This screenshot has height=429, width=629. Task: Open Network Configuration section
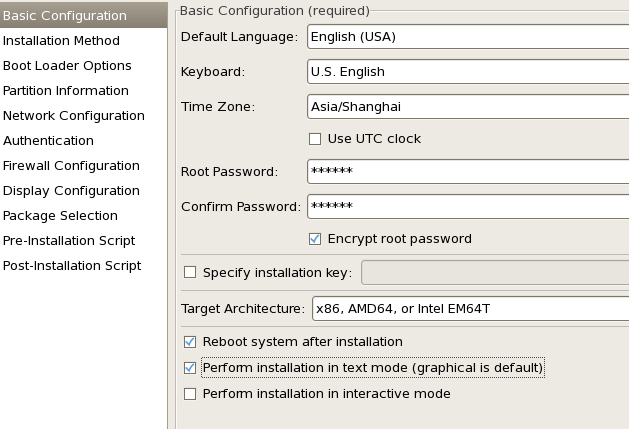pyautogui.click(x=83, y=116)
